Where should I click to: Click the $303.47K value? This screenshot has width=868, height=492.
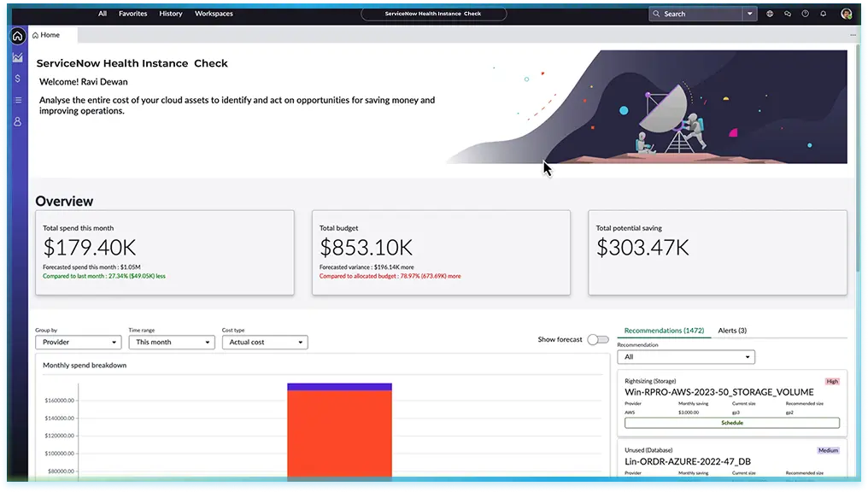642,248
